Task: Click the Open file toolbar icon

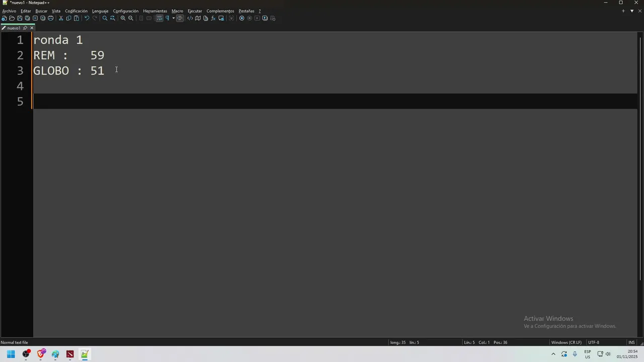Action: coord(12,18)
